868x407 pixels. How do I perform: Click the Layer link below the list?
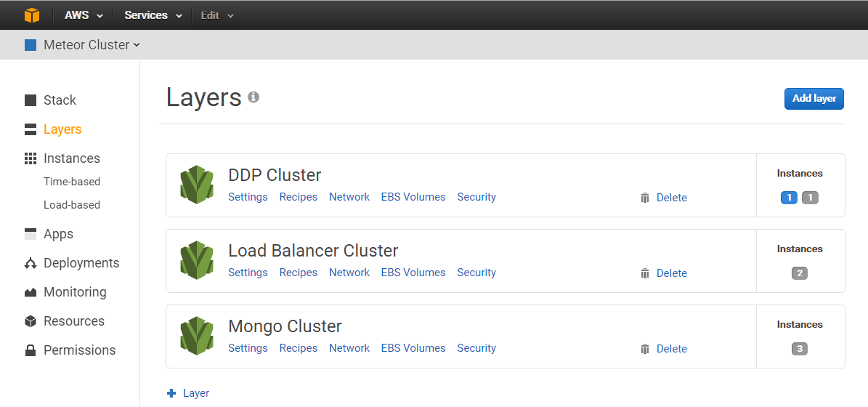(196, 393)
